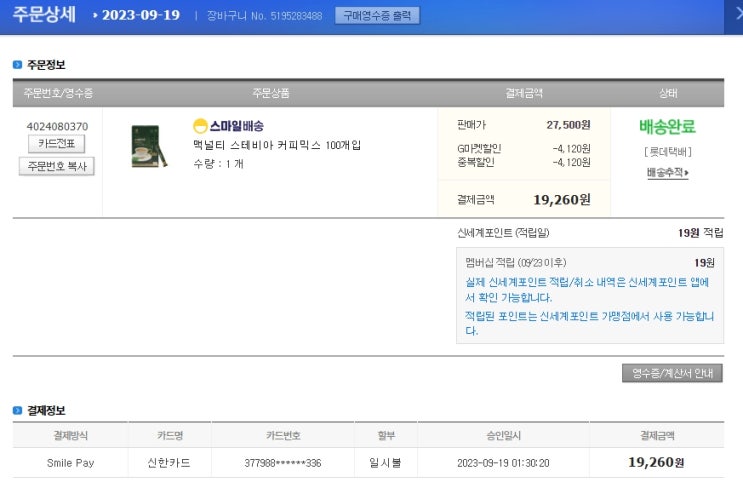Image resolution: width=743 pixels, height=488 pixels.
Task: Click the 신세계포인트 (적립일) label
Action: coord(503,233)
